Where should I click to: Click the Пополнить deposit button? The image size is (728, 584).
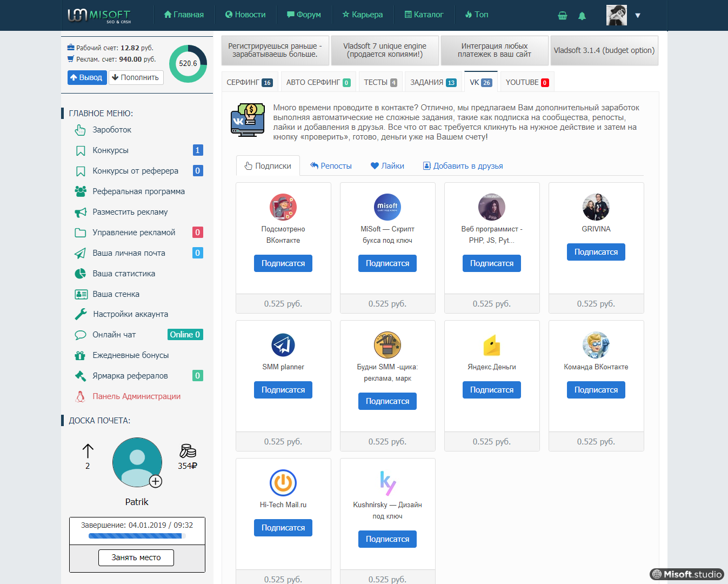(136, 77)
